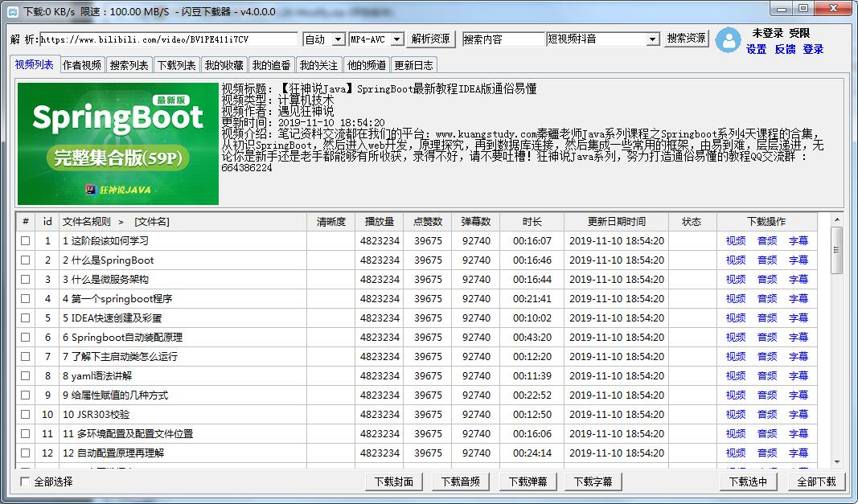Click 音频 link for IDEA快速创建 row
Image resolution: width=858 pixels, height=504 pixels.
coord(767,318)
